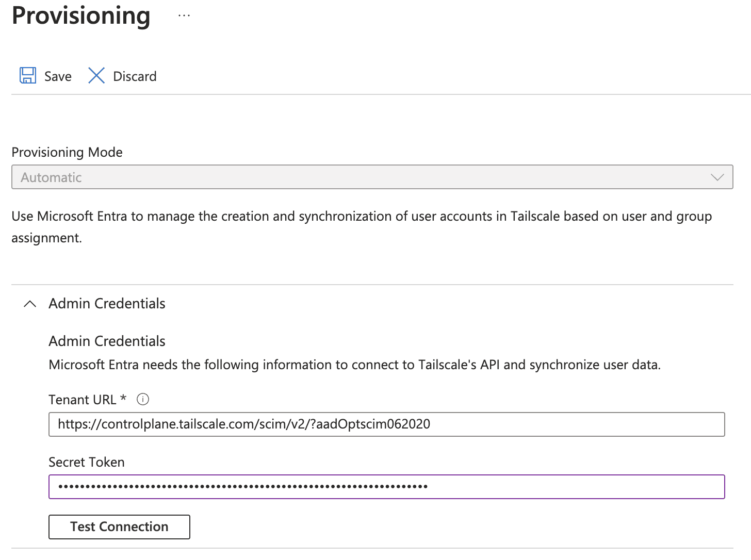Open the ellipsis menu next to Provisioning
751x560 pixels.
(184, 15)
